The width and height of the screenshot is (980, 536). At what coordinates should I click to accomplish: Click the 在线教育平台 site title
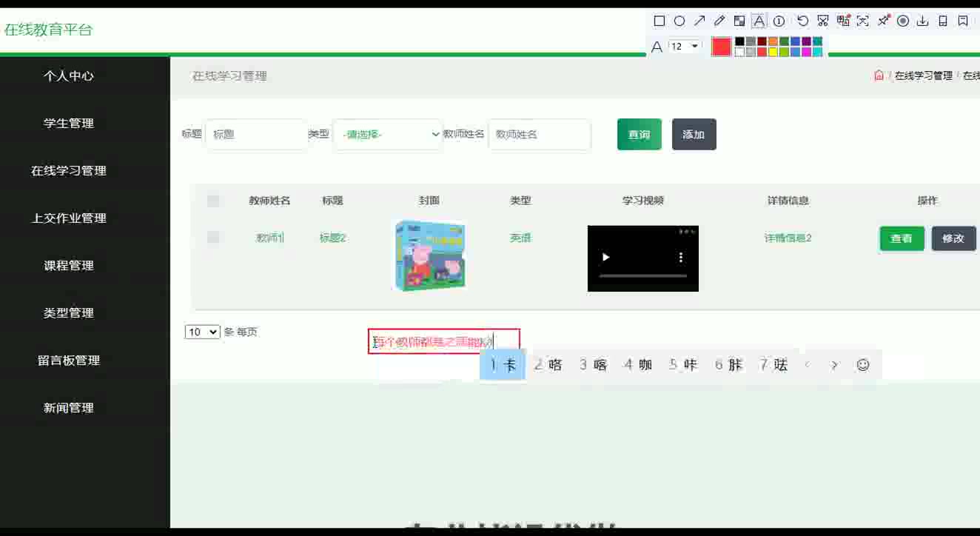[x=48, y=30]
